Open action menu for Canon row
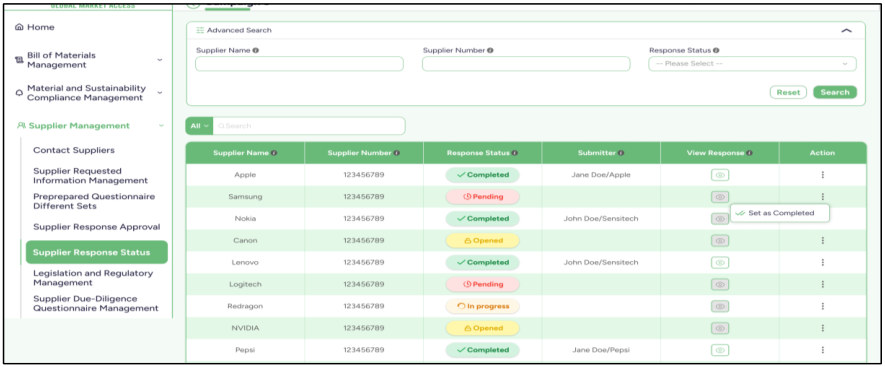Screen dimensions: 885x367 pyautogui.click(x=822, y=241)
